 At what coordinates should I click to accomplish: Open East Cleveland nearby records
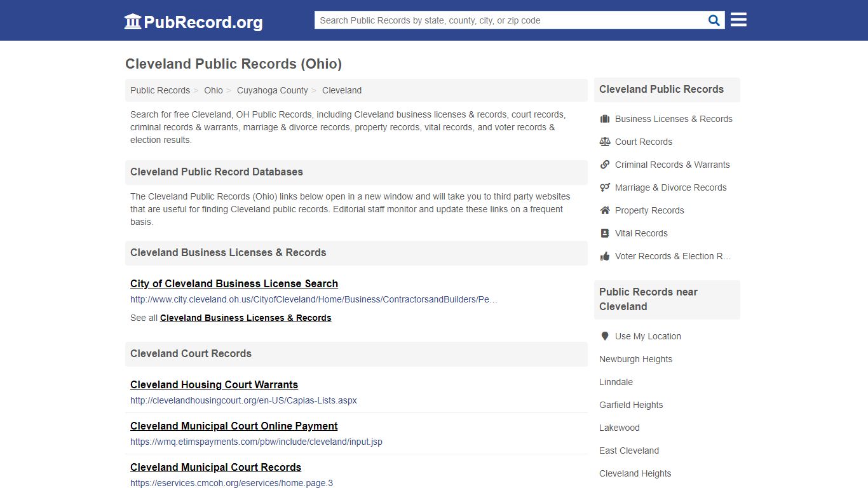[x=629, y=451]
